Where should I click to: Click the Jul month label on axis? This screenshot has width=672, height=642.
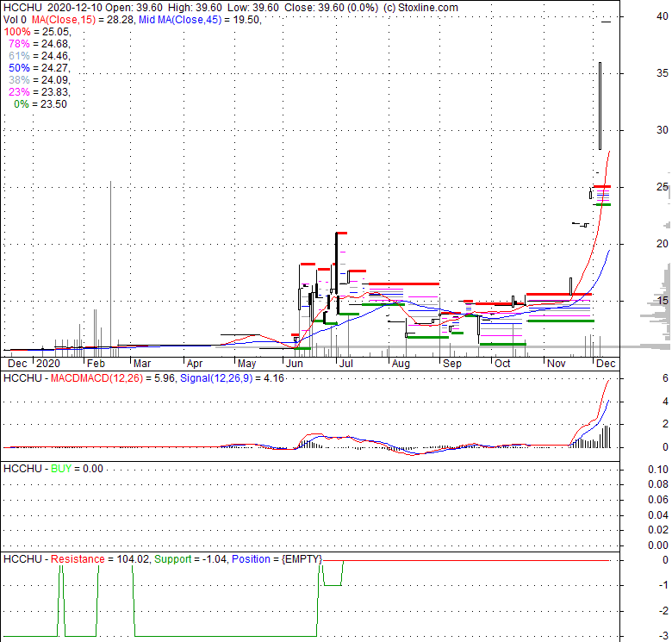click(345, 364)
